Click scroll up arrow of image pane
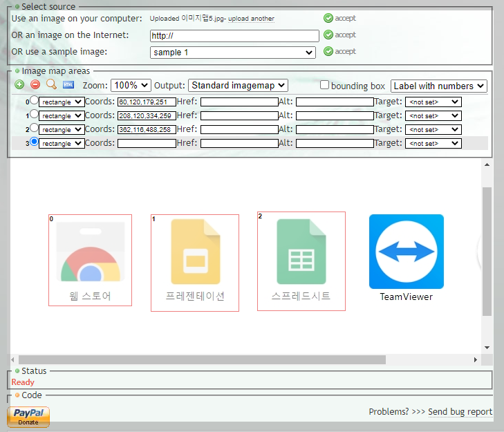This screenshot has height=432, width=504. [487, 165]
